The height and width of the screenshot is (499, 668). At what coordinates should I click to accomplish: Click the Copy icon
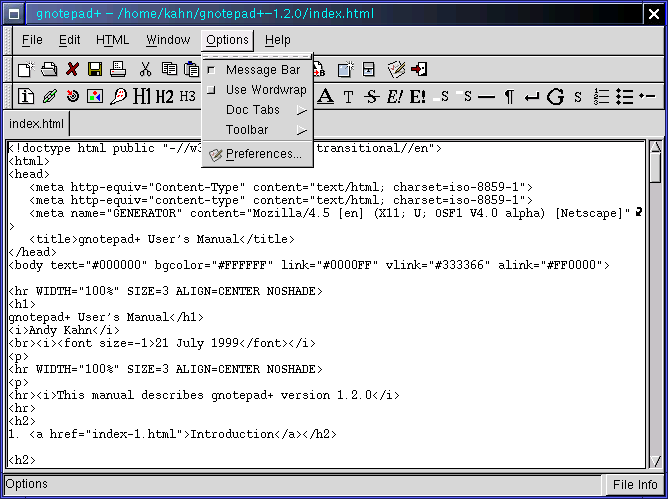click(x=169, y=69)
